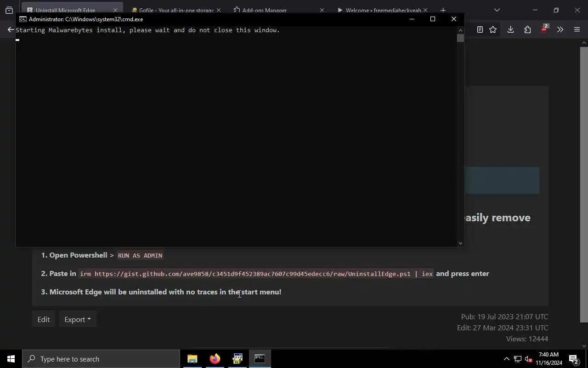Open the Welcome freemediaheckyeah tab

[383, 10]
